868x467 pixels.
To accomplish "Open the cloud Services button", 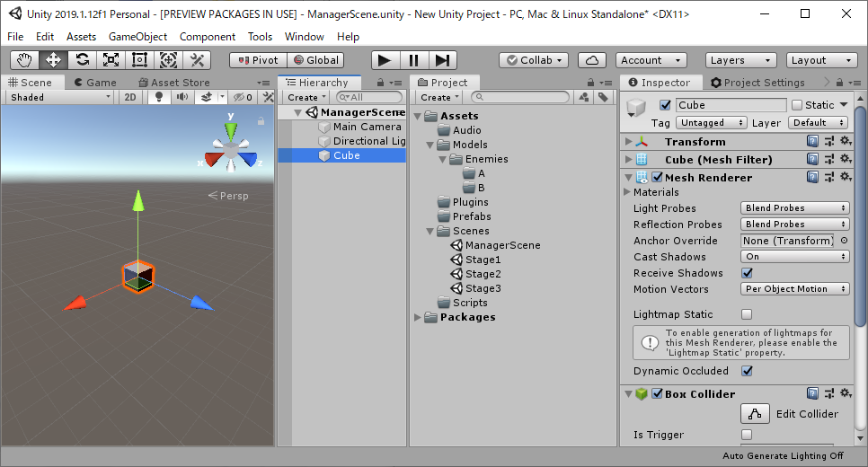I will (592, 60).
